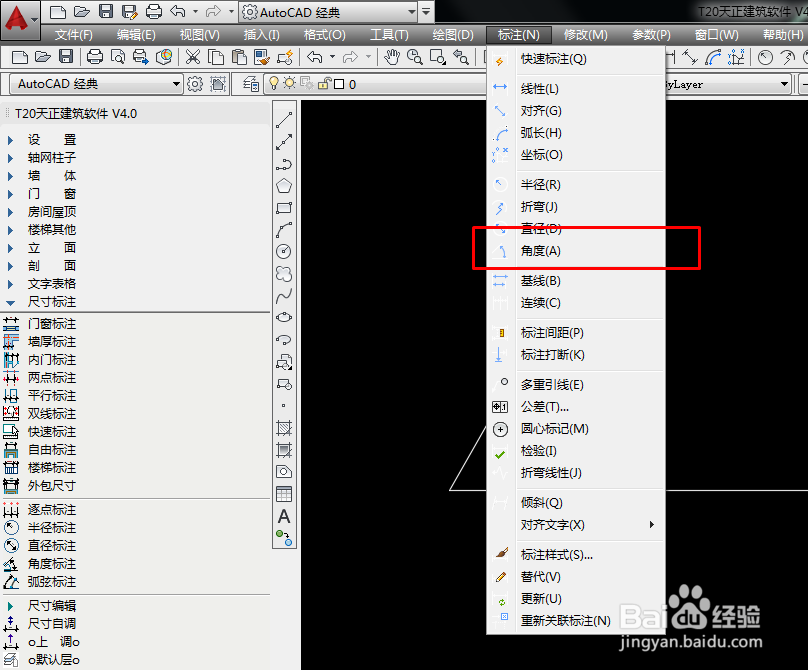Toggle layer freeze sun icon
Screen dimensions: 808x670
290,83
